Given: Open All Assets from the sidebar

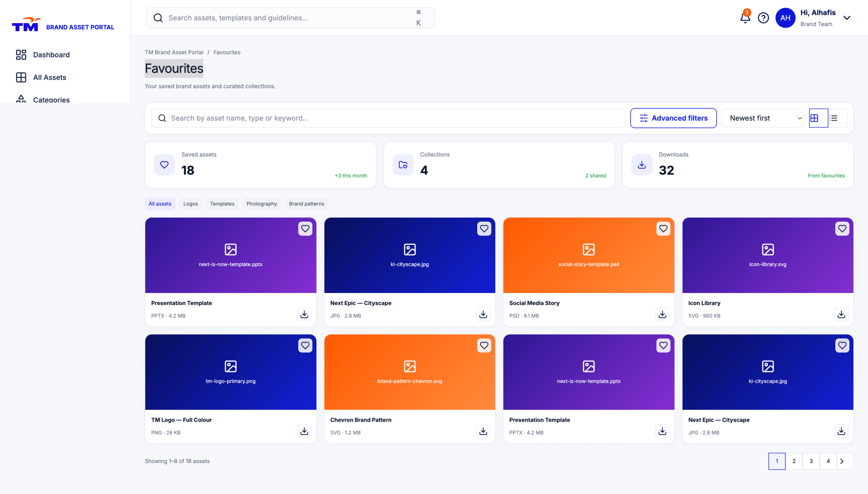Looking at the screenshot, I should (x=64, y=77).
